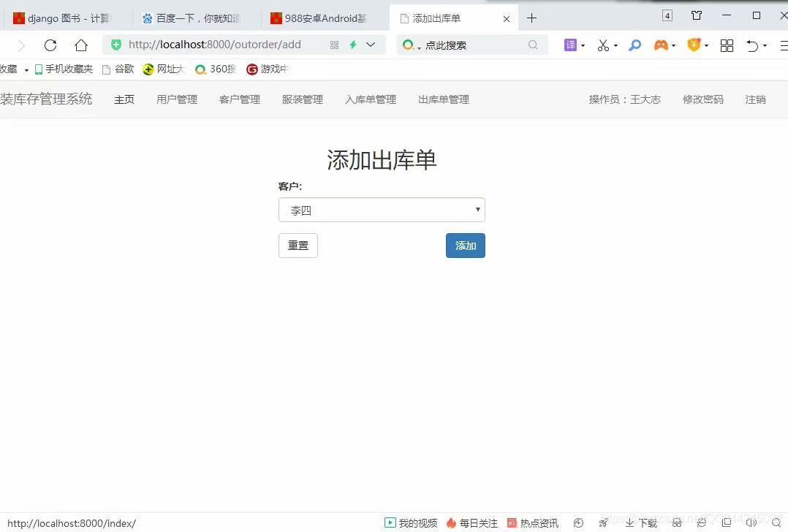The height and width of the screenshot is (532, 788).
Task: Expand the screenshot tool dropdown arrow
Action: coord(615,46)
